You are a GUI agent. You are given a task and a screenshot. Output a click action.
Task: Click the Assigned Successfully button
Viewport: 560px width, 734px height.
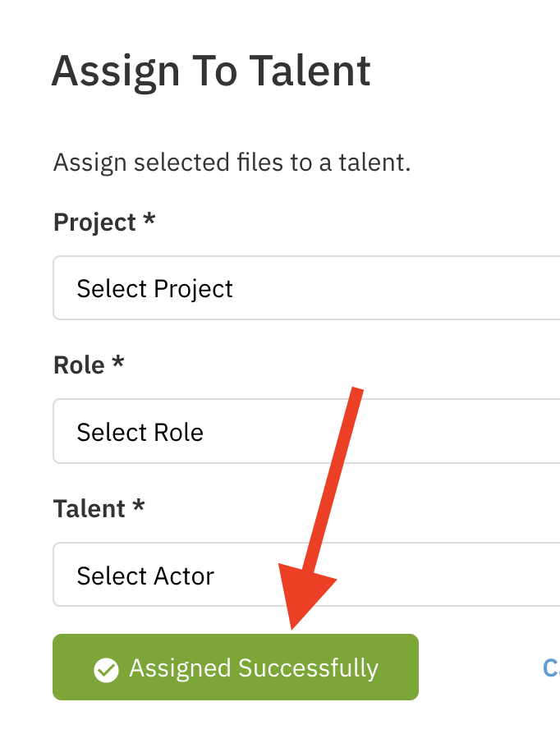[x=236, y=667]
